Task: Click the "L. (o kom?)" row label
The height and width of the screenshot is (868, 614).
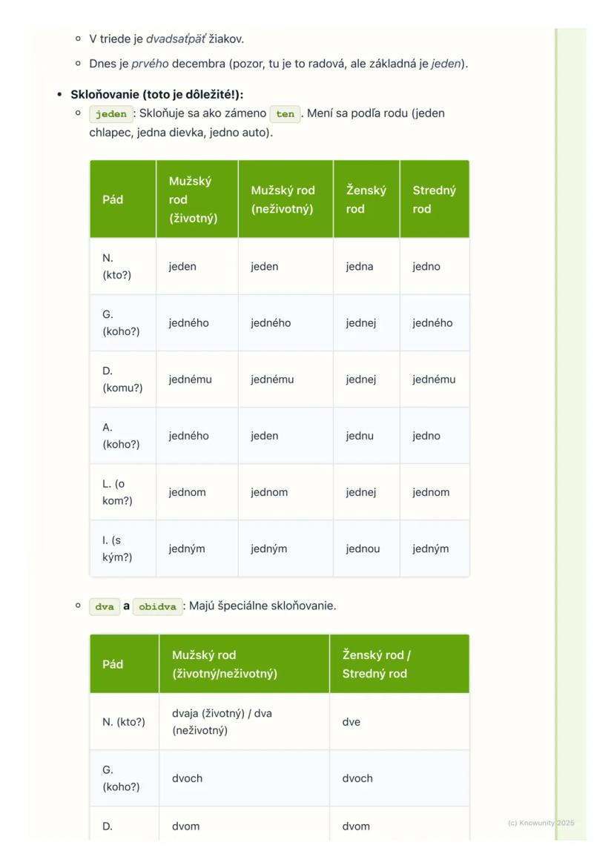Action: point(117,492)
